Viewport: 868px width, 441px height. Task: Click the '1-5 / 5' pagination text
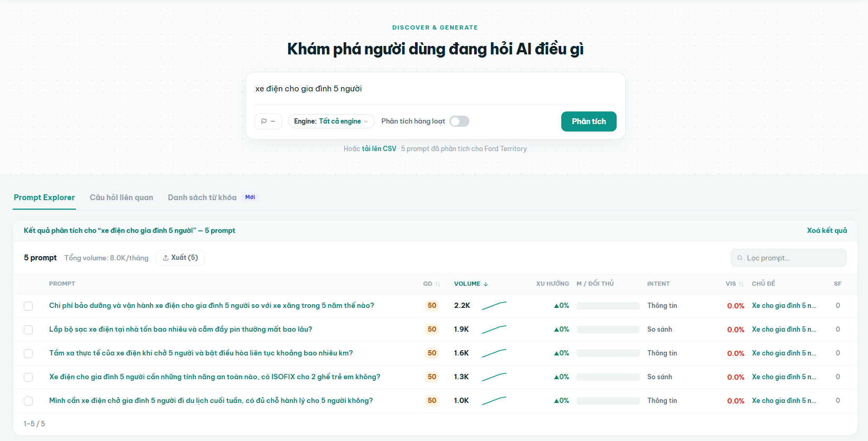34,424
